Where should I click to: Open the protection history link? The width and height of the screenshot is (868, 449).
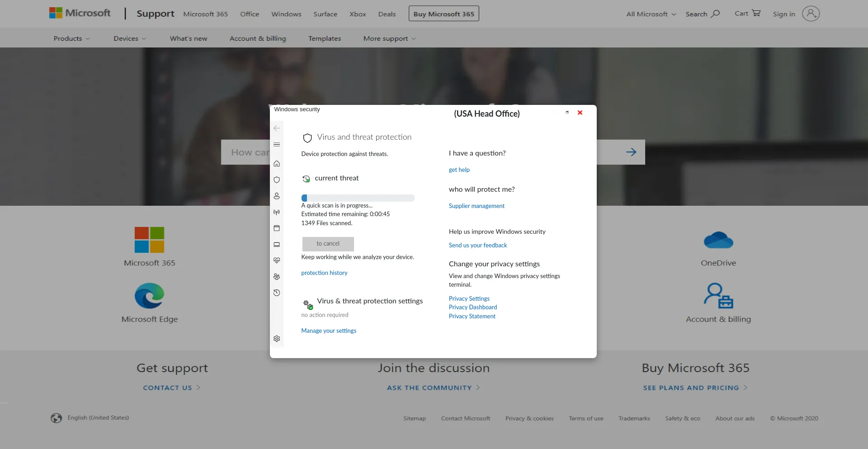click(x=324, y=273)
